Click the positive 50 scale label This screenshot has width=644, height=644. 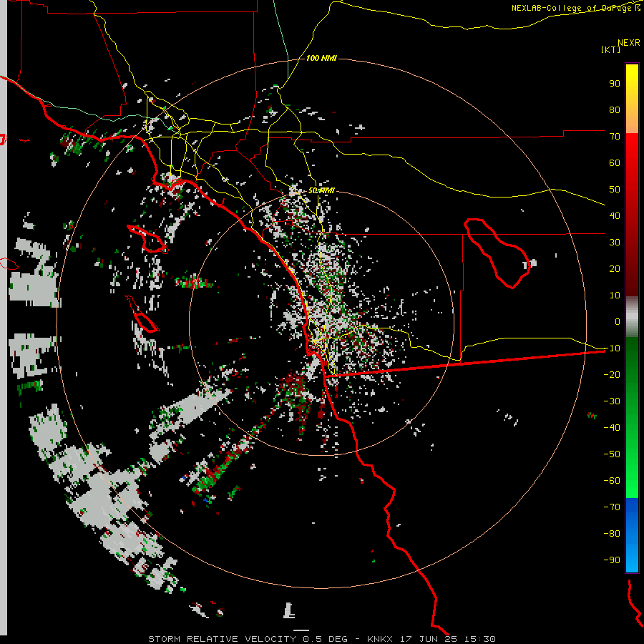615,190
